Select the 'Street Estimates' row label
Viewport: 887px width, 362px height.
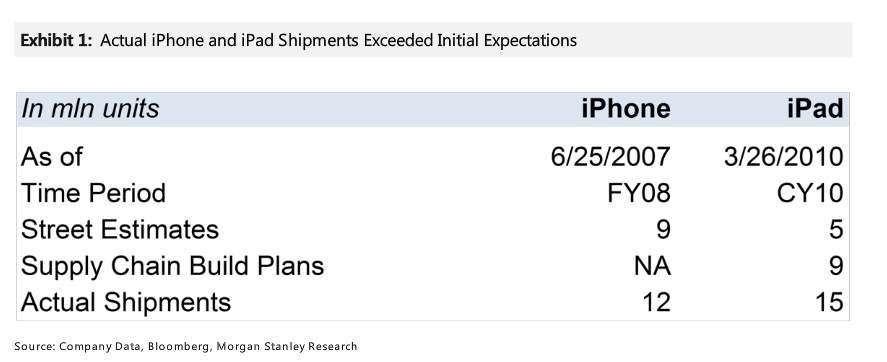[x=120, y=230]
